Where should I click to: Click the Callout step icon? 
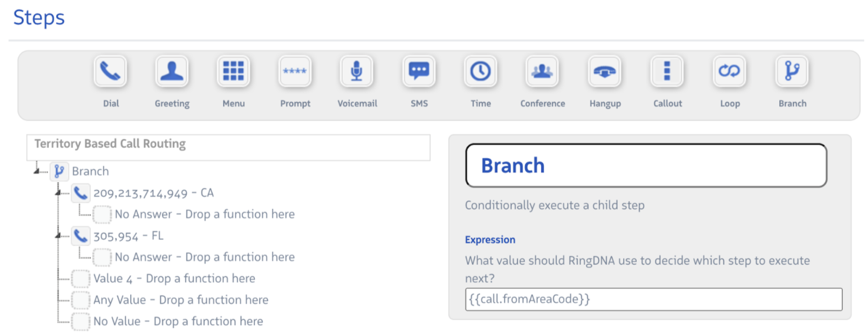pyautogui.click(x=667, y=72)
